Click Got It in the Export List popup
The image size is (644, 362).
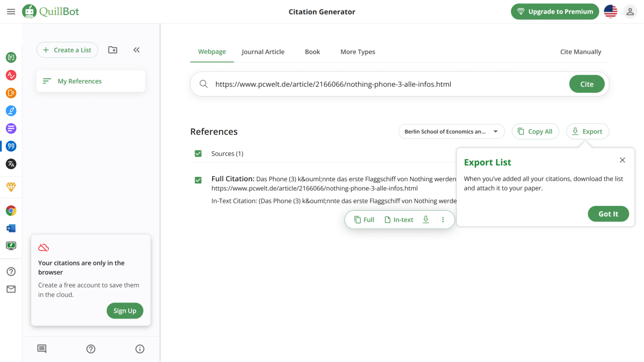tap(608, 214)
